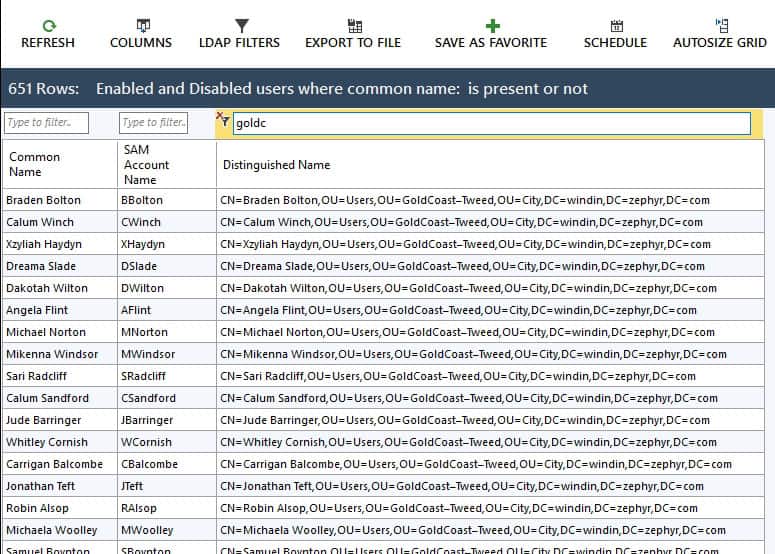Viewport: 775px width, 554px height.
Task: Select the Jonathan Teft name cell
Action: (60, 486)
